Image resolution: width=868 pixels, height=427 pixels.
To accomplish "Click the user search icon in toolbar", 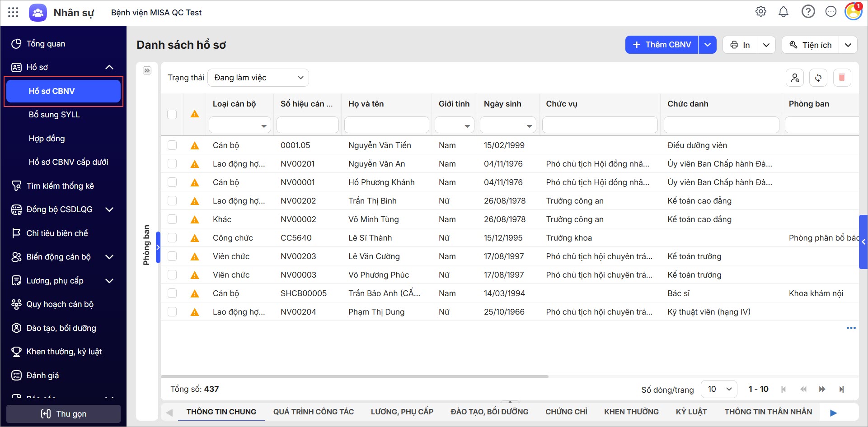I will click(x=795, y=78).
